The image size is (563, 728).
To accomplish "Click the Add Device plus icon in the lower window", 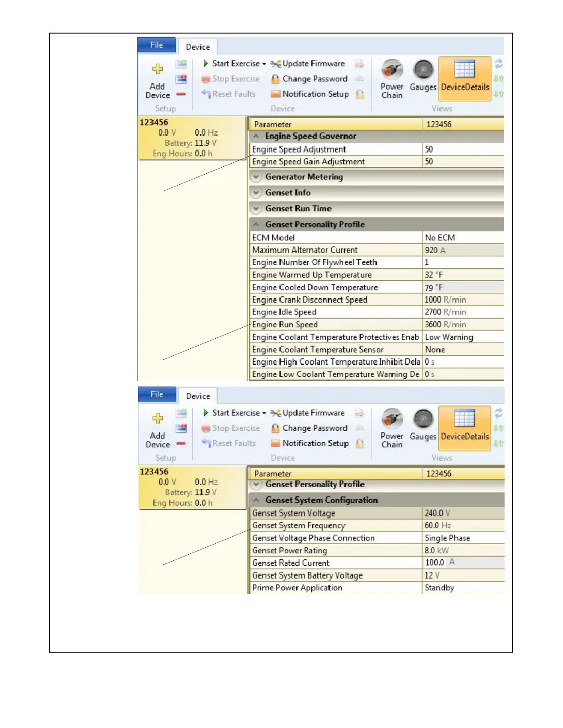I will coord(157,418).
